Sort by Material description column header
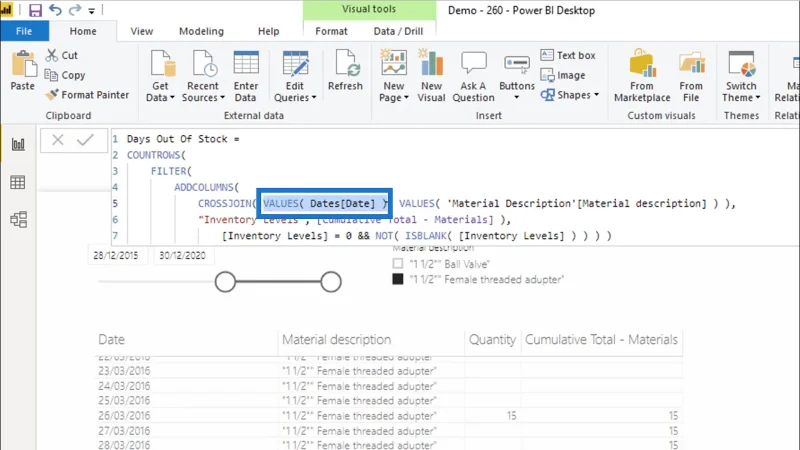The width and height of the screenshot is (800, 450). pos(336,339)
